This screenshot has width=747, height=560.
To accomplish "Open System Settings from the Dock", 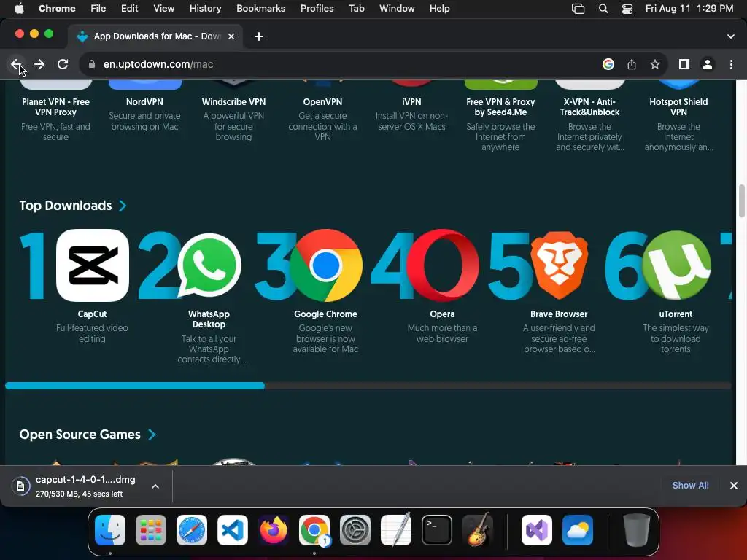I will [355, 530].
